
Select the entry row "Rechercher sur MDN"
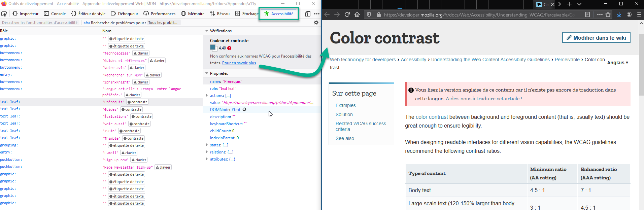101,75
